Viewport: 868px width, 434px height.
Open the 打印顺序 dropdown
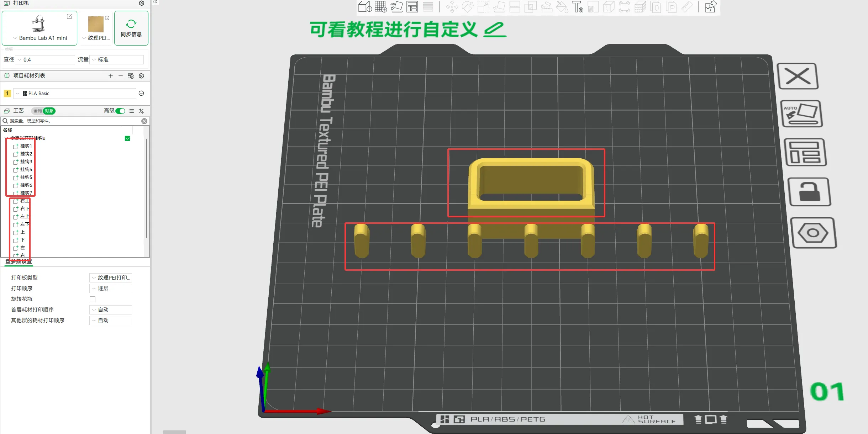111,289
